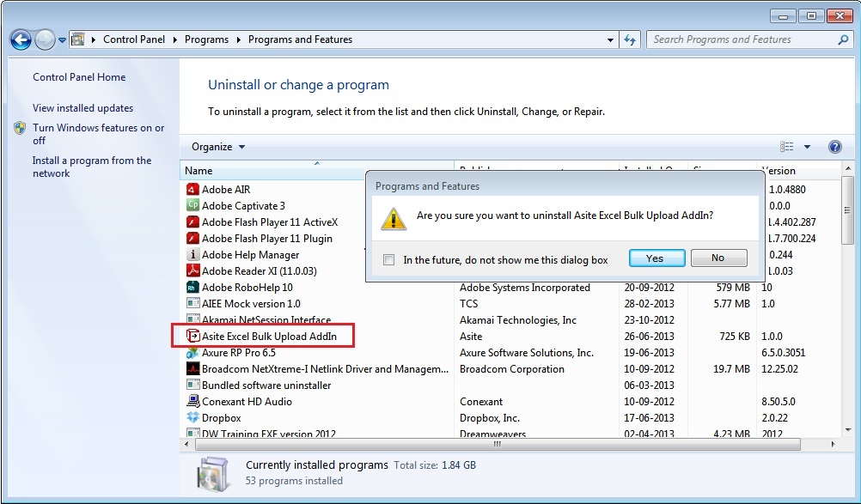Viewport: 861px width, 504px height.
Task: Select Asite Excel Bulk Upload AddIn icon
Action: [x=192, y=337]
